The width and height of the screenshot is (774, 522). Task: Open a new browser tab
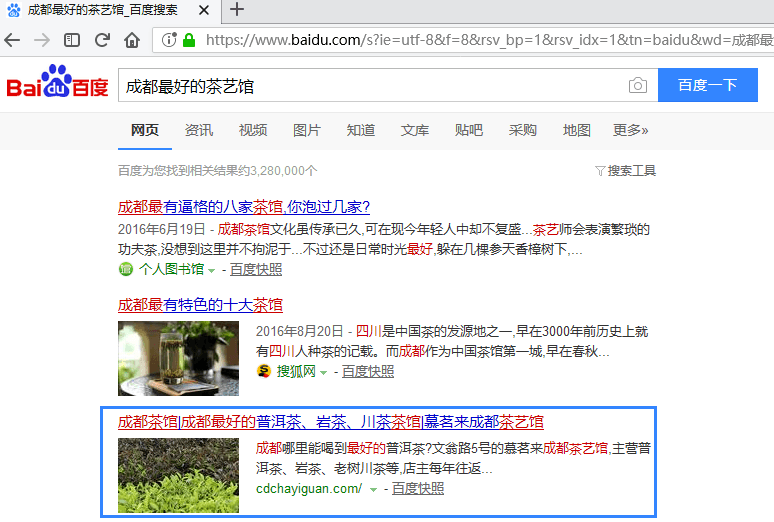click(237, 9)
